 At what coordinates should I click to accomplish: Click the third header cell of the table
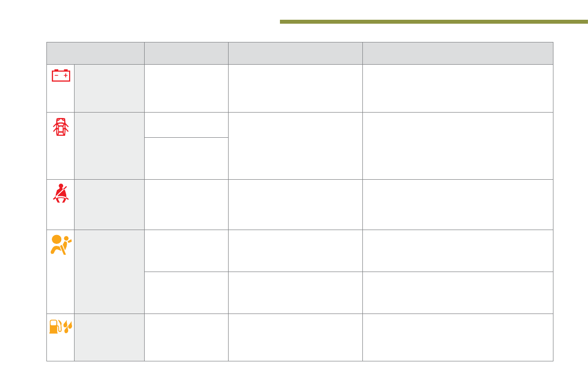click(295, 53)
